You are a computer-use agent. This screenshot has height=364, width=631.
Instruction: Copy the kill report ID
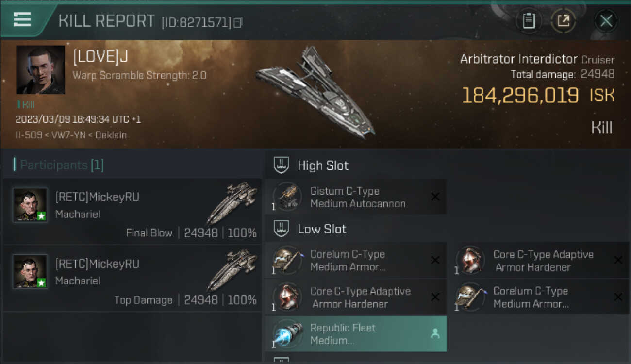238,22
